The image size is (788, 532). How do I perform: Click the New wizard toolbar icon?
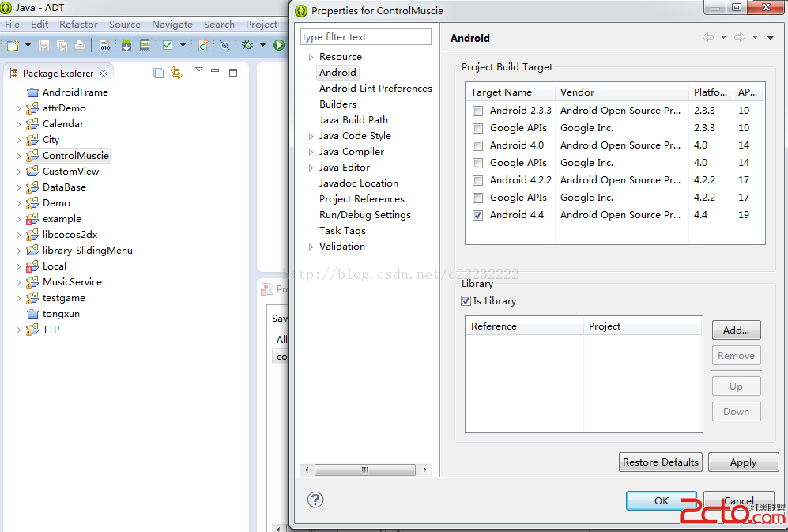13,46
